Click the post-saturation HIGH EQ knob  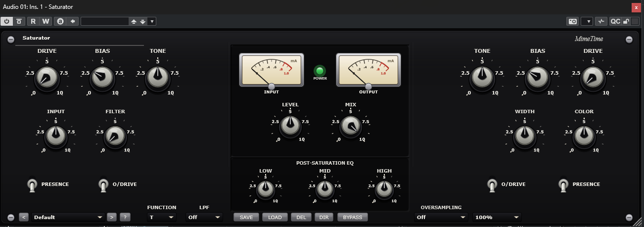pos(384,188)
